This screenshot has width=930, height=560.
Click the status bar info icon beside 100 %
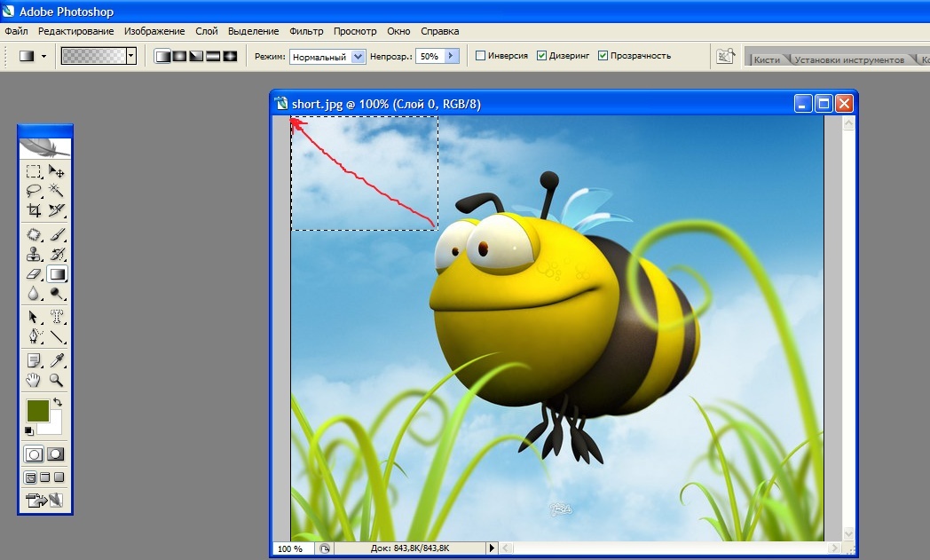325,548
